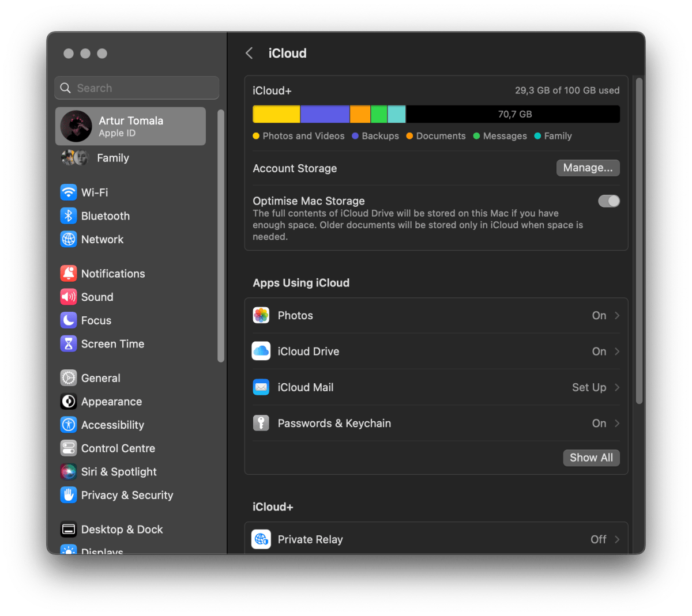Click the 'Account Storage' label
This screenshot has height=616, width=692.
tap(295, 168)
